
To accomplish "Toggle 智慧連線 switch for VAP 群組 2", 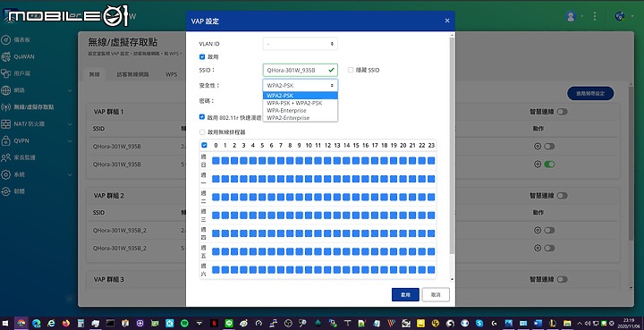I will click(x=563, y=196).
